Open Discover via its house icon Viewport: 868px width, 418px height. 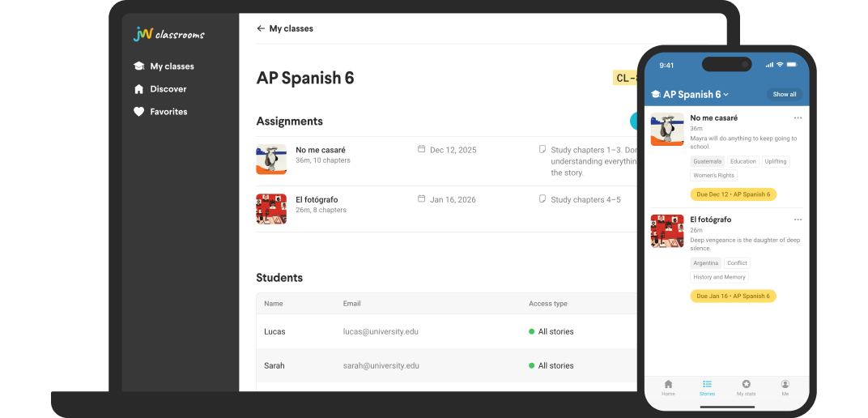click(x=139, y=89)
